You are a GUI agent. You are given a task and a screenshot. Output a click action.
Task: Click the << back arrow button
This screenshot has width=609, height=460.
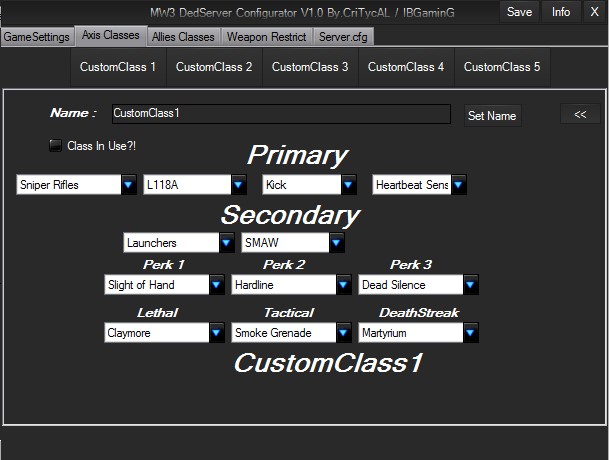(579, 115)
